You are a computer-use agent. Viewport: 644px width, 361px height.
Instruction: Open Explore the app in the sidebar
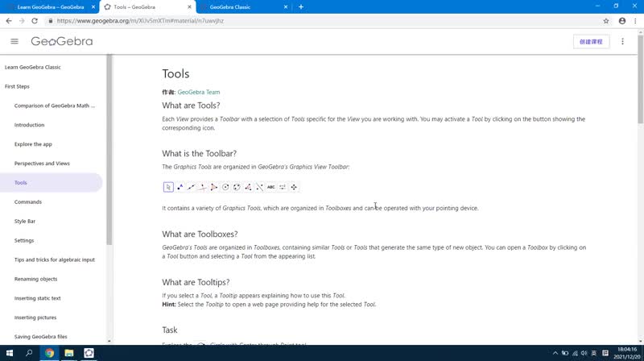click(x=33, y=144)
